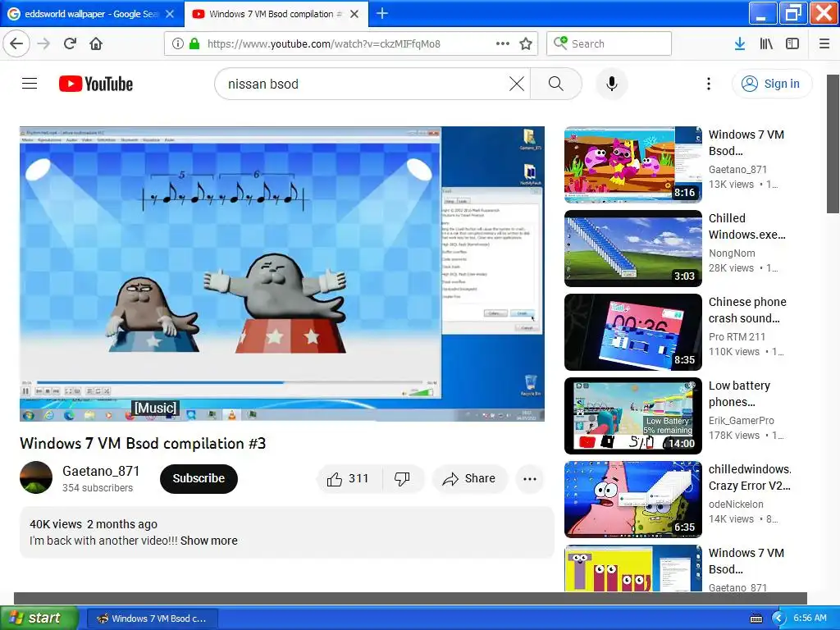
Task: Subscribe to Gaetano_871
Action: pyautogui.click(x=199, y=479)
